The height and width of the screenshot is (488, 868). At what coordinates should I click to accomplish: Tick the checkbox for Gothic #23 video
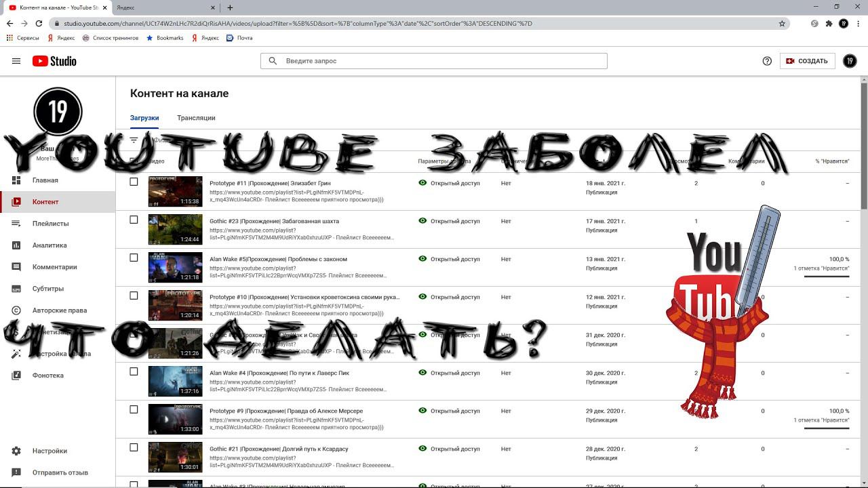[134, 220]
